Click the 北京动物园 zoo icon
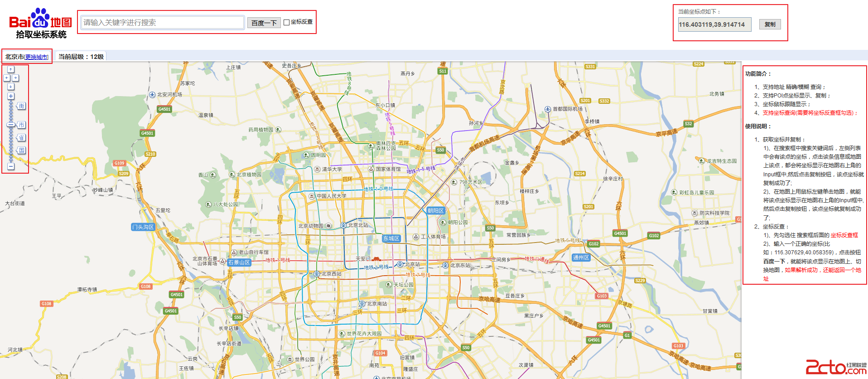The image size is (868, 379). tap(328, 226)
